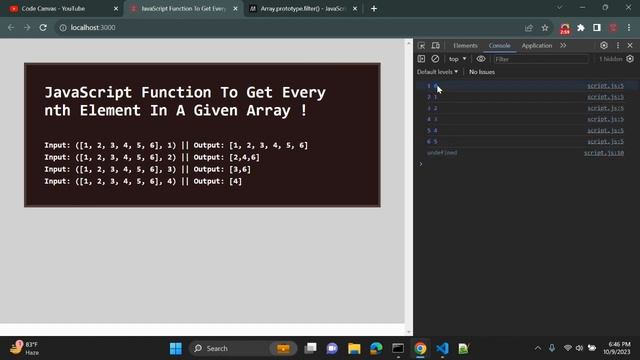
Task: Open File Explorer from the taskbar
Action: pos(354,349)
